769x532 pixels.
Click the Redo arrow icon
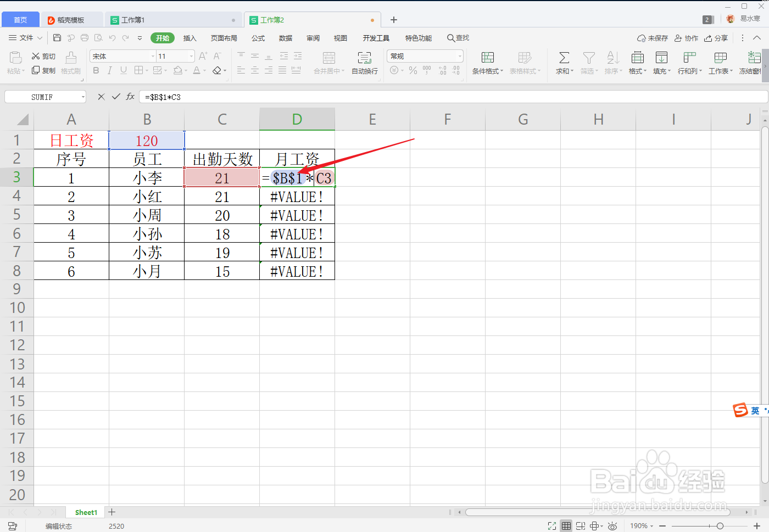point(126,38)
